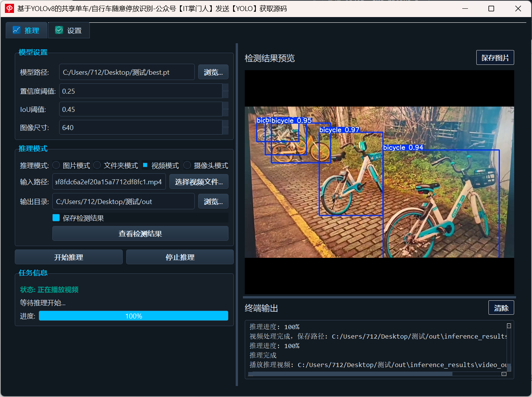Image resolution: width=532 pixels, height=397 pixels.
Task: Open 查看检测结果 to view results
Action: coord(140,234)
